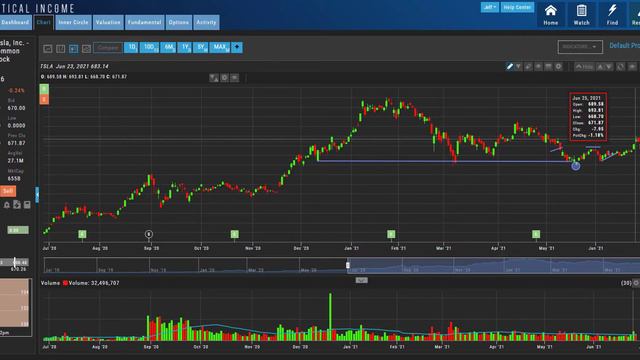Click the table icon in drawing toolbar
Image resolution: width=640 pixels, height=360 pixels.
pyautogui.click(x=549, y=67)
